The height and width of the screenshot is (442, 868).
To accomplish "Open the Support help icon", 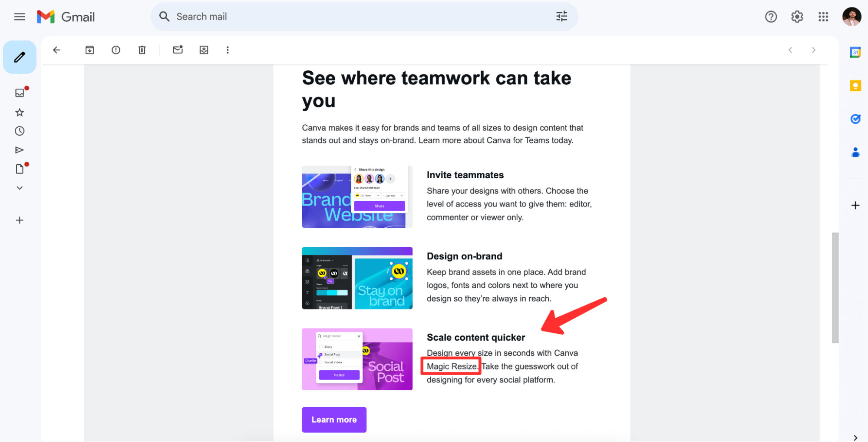I will [x=771, y=17].
